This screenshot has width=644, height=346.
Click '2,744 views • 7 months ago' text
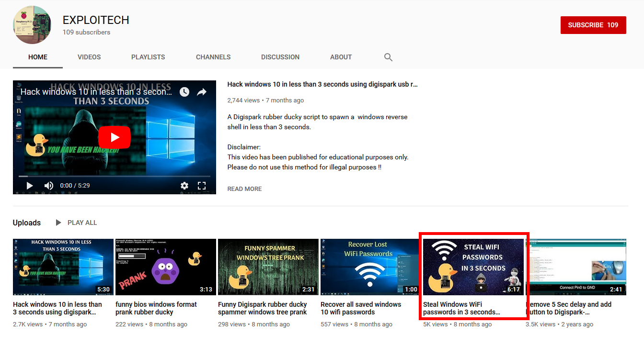[265, 100]
